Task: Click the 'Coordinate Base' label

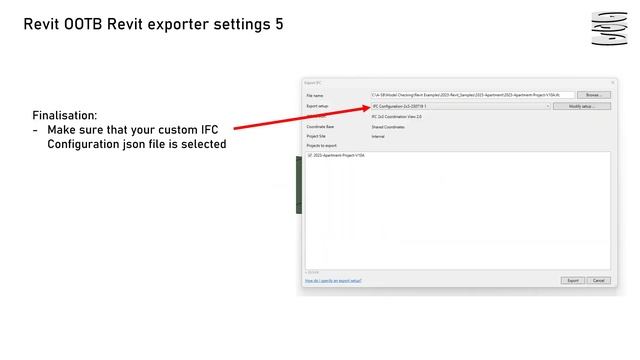Action: coord(320,127)
